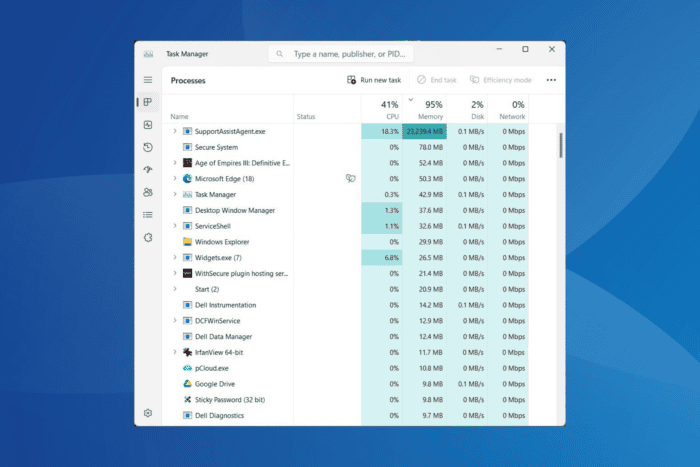The width and height of the screenshot is (700, 467).
Task: Sort processes by CPU column header
Action: 382,109
